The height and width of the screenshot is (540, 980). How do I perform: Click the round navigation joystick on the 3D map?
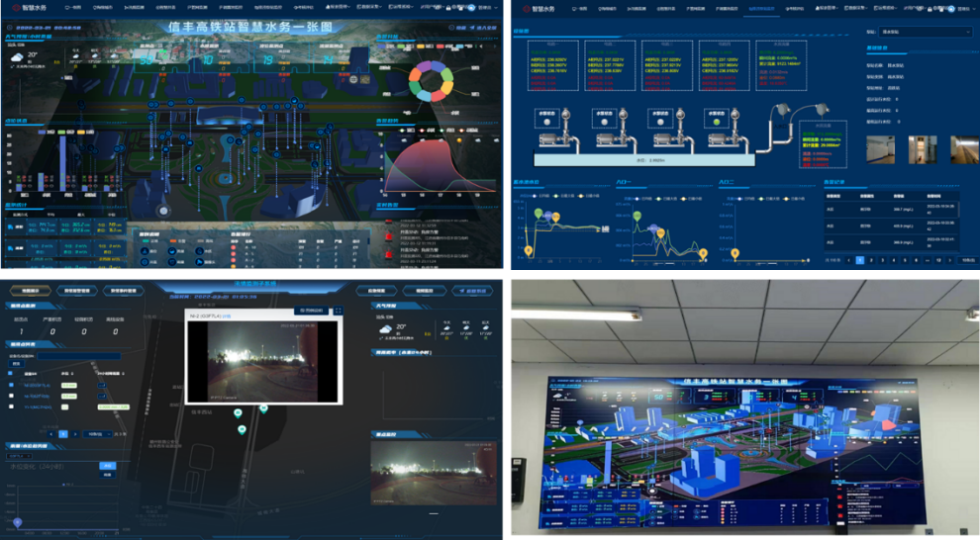[163, 211]
